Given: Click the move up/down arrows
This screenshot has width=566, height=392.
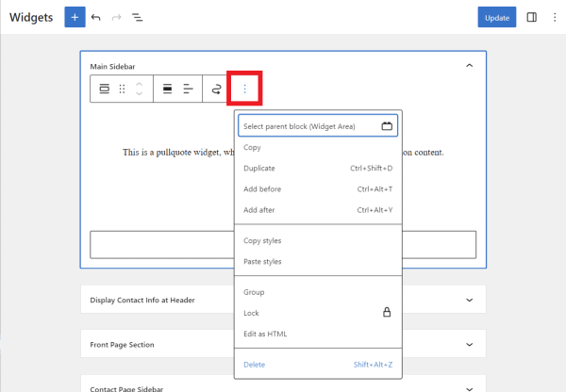Looking at the screenshot, I should pos(140,89).
